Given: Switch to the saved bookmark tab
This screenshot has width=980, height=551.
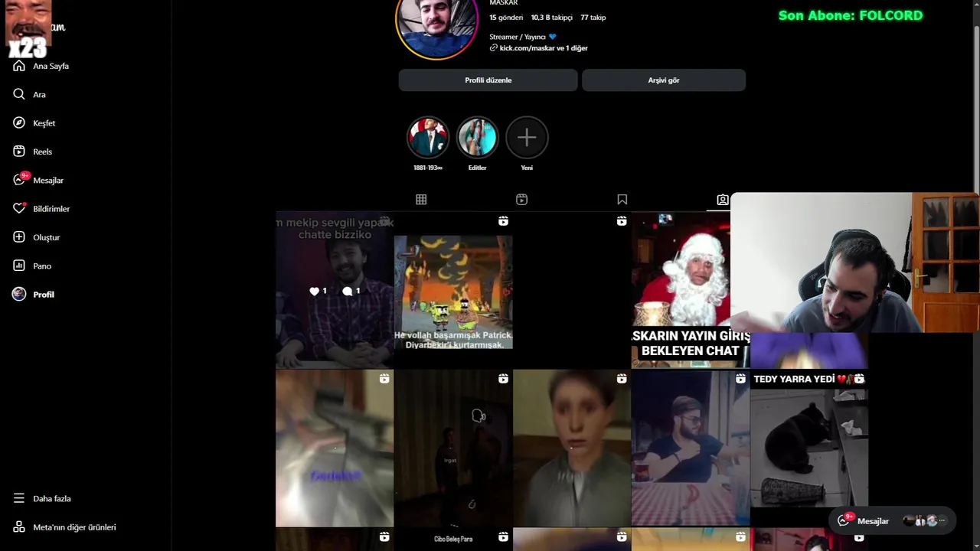Looking at the screenshot, I should (x=622, y=200).
